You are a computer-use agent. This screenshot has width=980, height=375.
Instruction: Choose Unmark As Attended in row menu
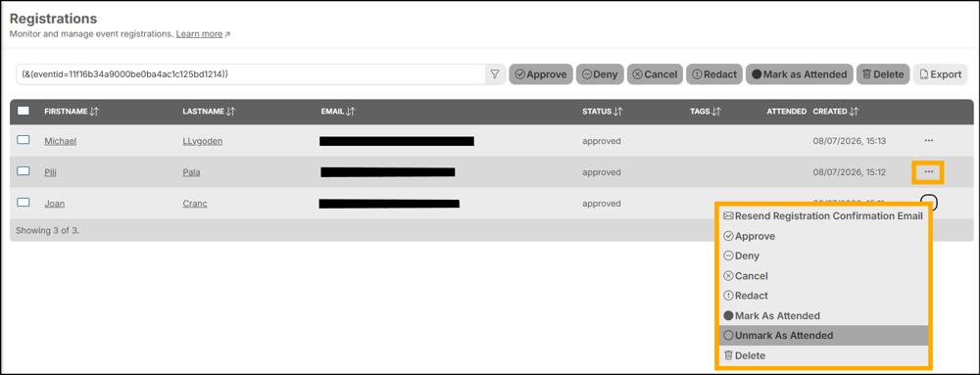point(823,335)
